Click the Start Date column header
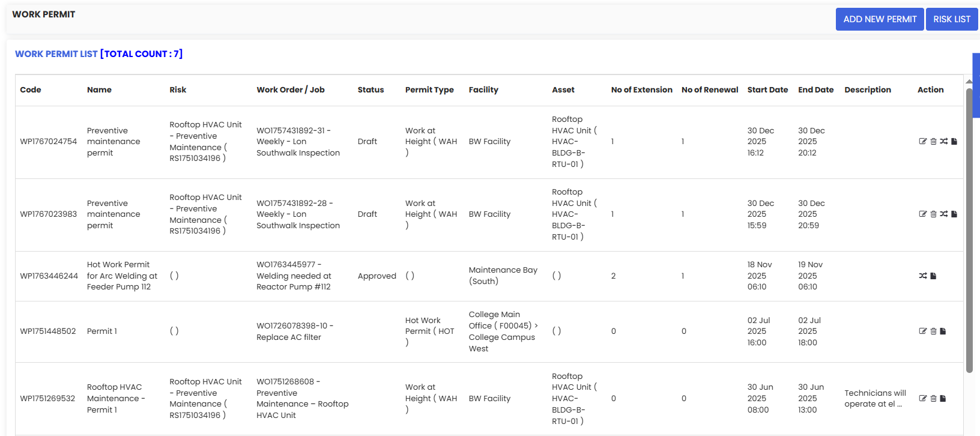The height and width of the screenshot is (436, 980). pos(767,90)
